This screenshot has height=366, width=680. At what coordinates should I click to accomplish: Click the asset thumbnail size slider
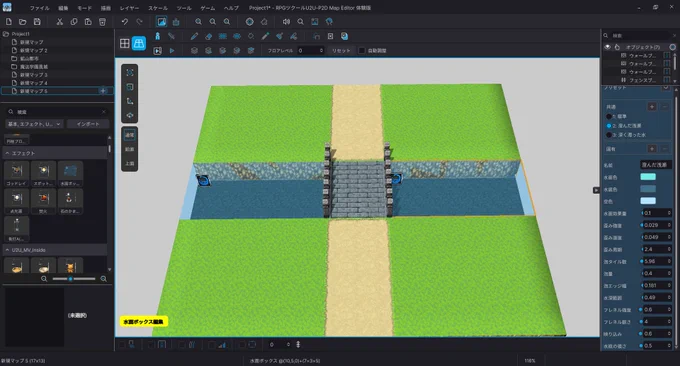pyautogui.click(x=73, y=279)
